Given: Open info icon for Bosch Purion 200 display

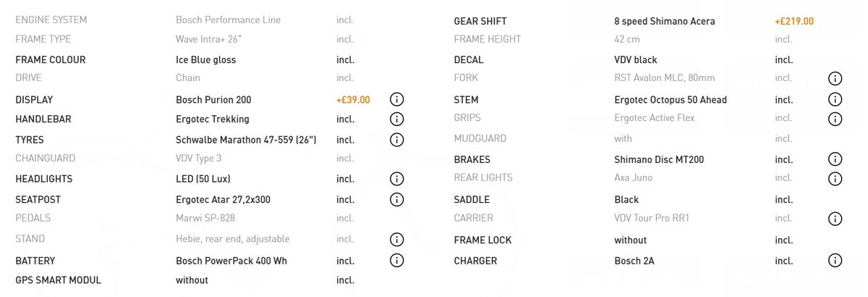Looking at the screenshot, I should point(396,99).
